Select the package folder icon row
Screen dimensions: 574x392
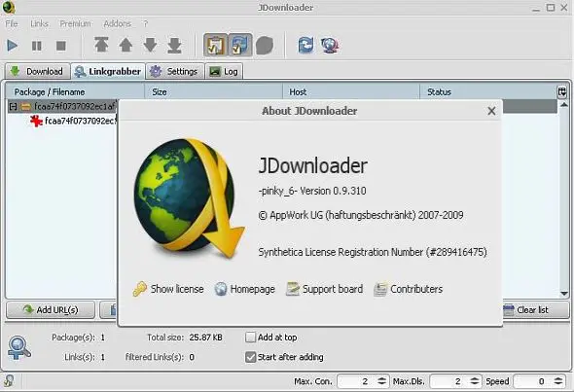pyautogui.click(x=25, y=106)
